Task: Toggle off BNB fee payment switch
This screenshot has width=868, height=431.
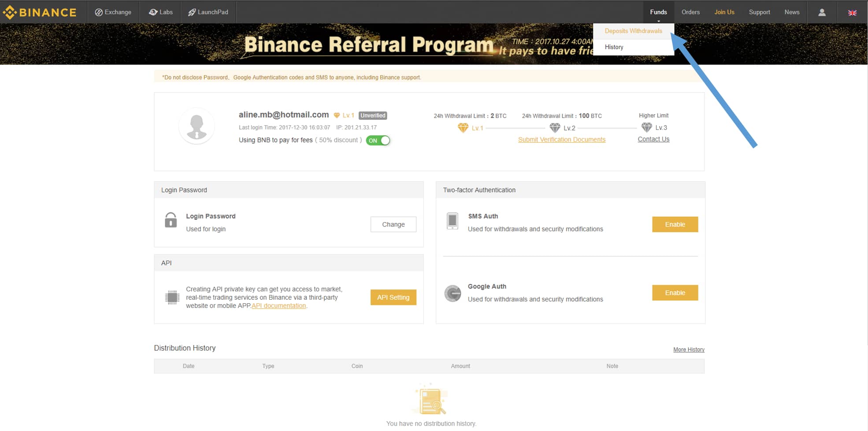Action: (x=378, y=141)
